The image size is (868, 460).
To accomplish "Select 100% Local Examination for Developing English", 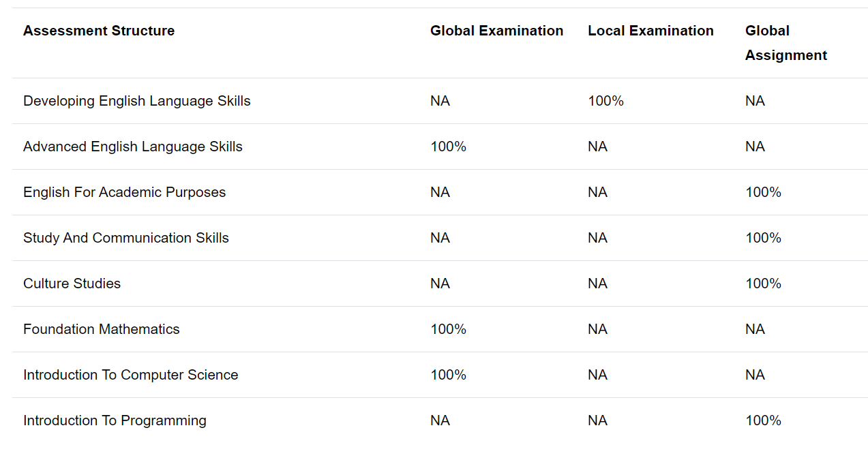I will click(605, 101).
